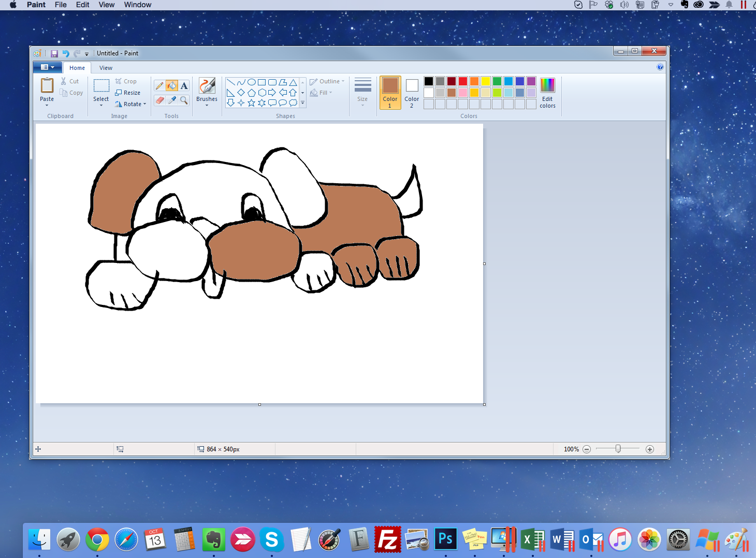756x558 pixels.
Task: Select the Eraser tool
Action: (x=160, y=100)
